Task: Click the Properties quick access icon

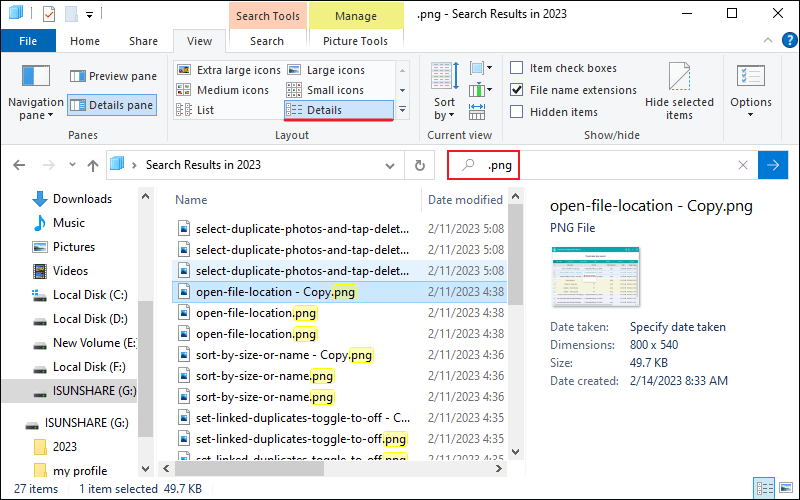Action: [48, 14]
